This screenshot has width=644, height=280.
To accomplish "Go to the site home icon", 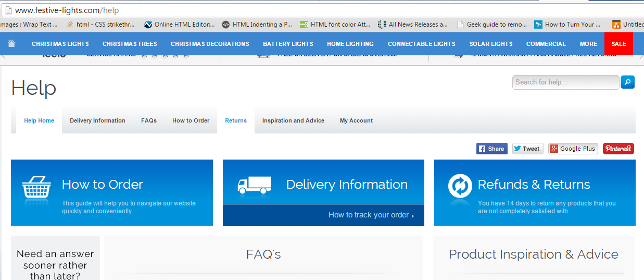I will (x=11, y=43).
